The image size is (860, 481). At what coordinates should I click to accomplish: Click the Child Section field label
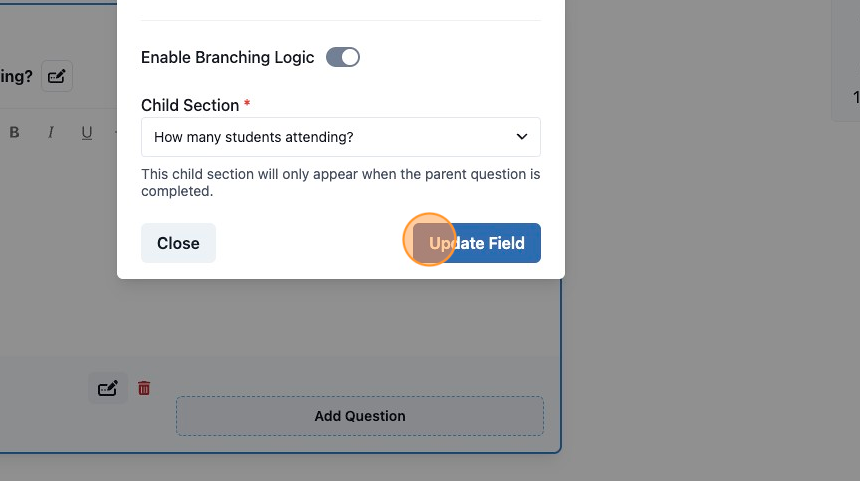pos(190,105)
